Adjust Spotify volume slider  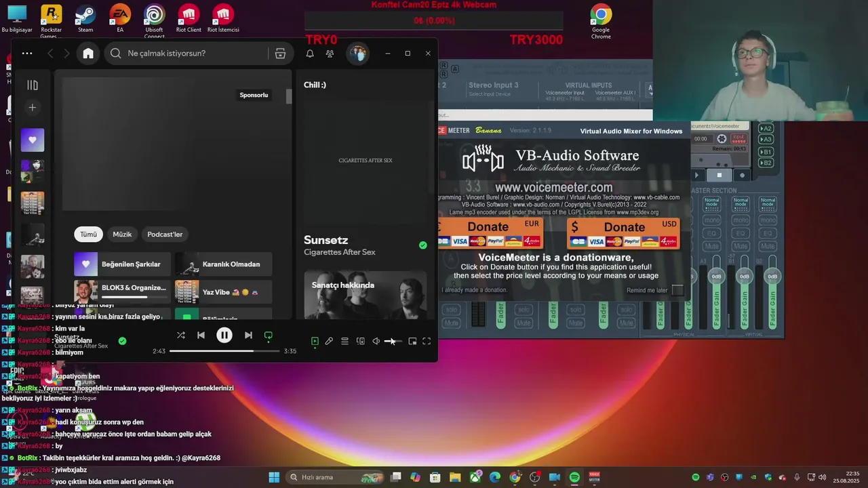[x=393, y=342]
